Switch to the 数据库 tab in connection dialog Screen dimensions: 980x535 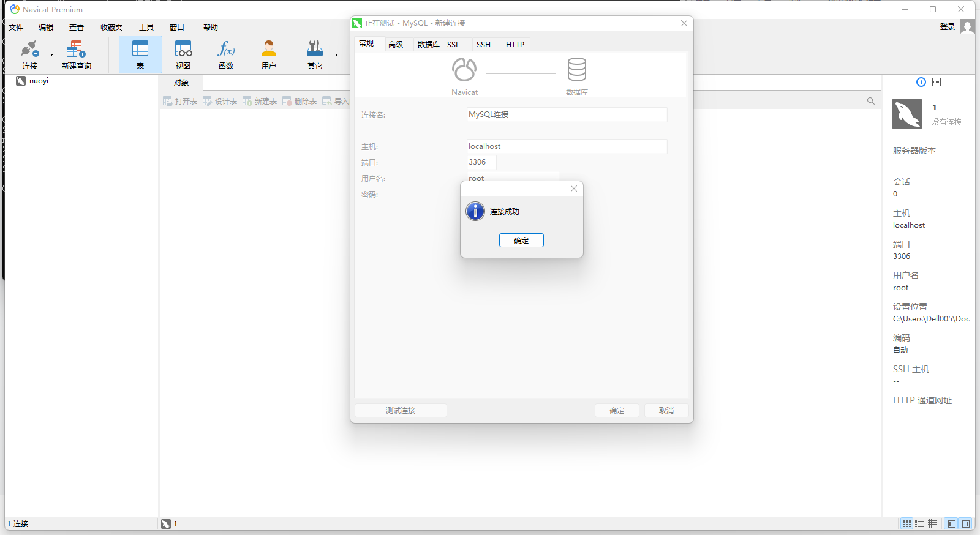(x=429, y=44)
